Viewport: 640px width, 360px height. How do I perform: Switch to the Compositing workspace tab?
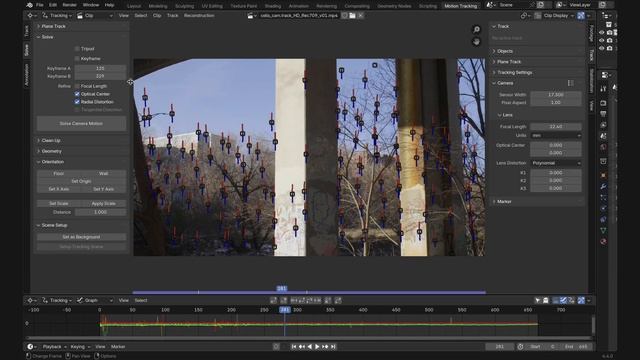pos(357,6)
